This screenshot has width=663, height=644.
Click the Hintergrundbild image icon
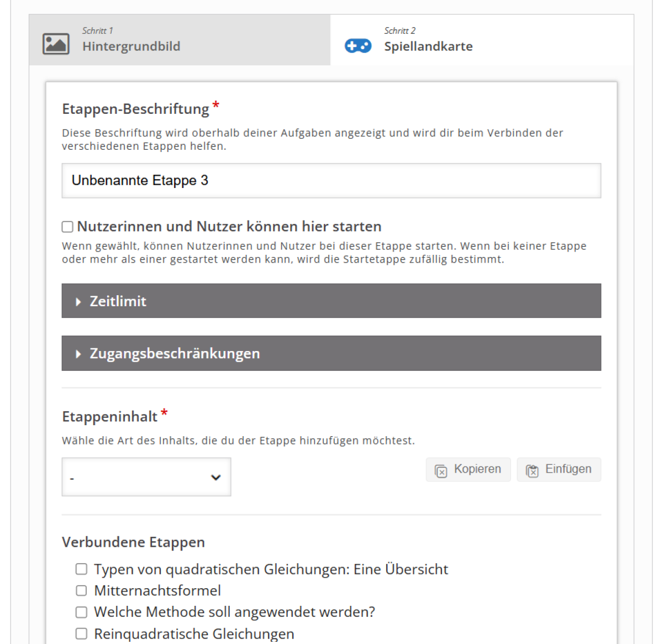[56, 44]
